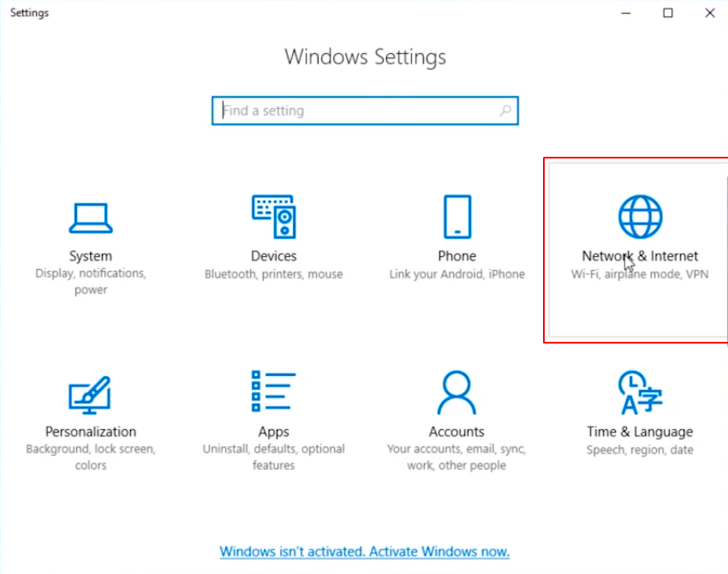Click the Personalization label

(x=91, y=432)
